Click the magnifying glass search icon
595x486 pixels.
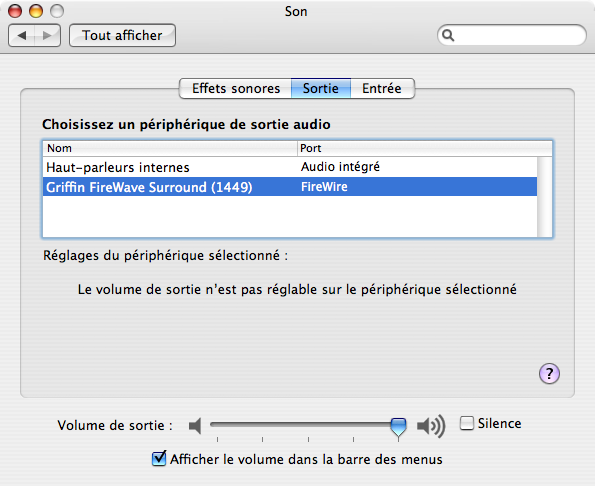click(x=448, y=35)
